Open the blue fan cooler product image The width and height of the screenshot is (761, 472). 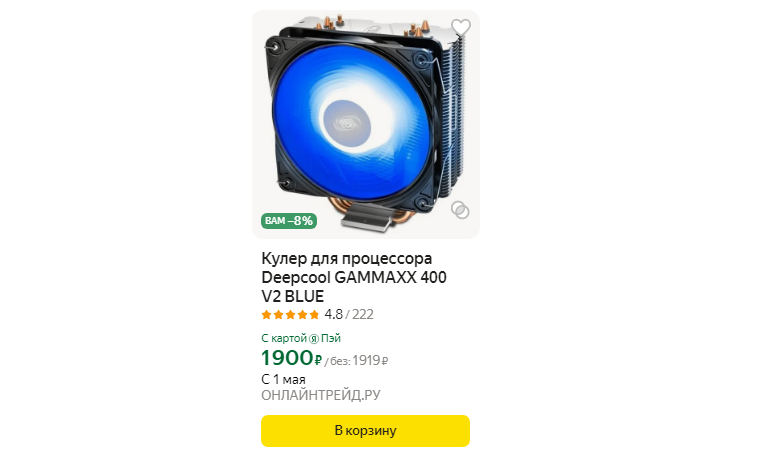[365, 124]
